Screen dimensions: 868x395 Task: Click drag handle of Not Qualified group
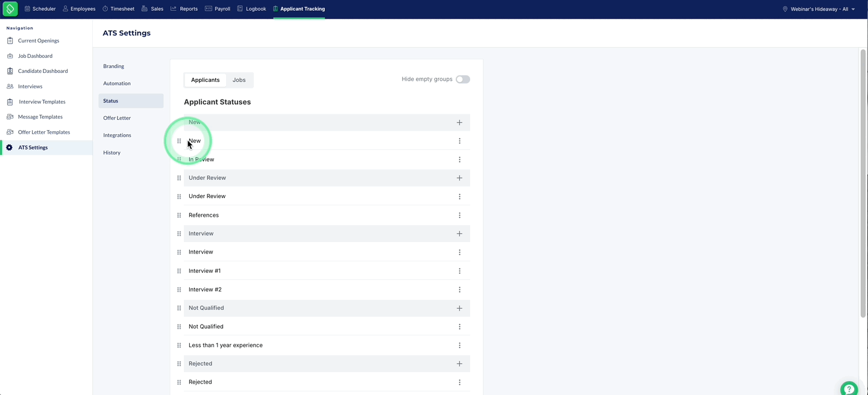click(x=179, y=308)
